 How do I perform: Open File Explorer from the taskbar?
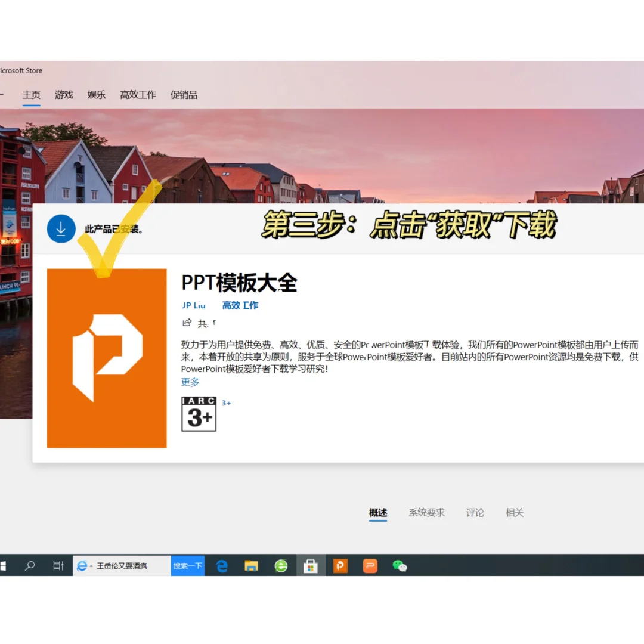point(251,565)
